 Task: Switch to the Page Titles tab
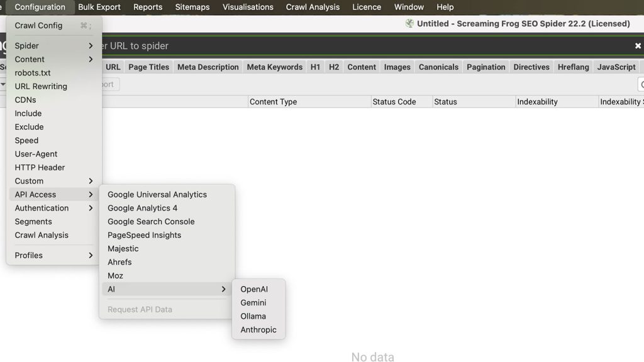[x=148, y=67]
